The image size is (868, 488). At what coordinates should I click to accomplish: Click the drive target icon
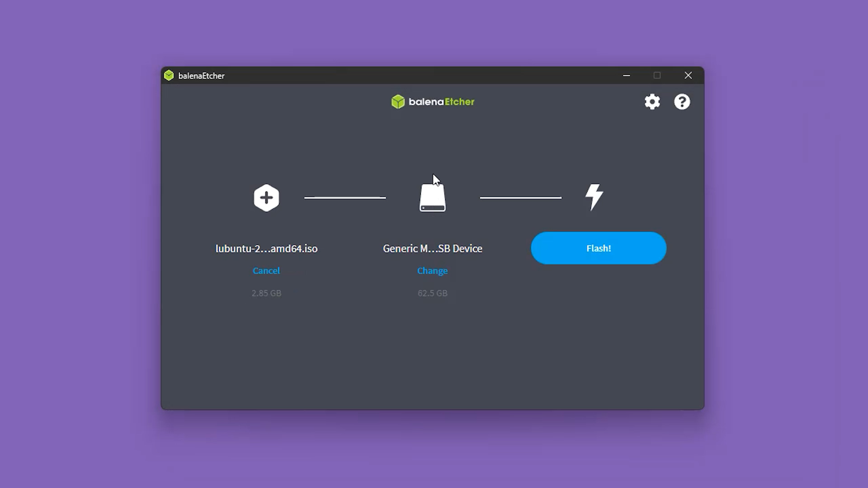point(433,198)
